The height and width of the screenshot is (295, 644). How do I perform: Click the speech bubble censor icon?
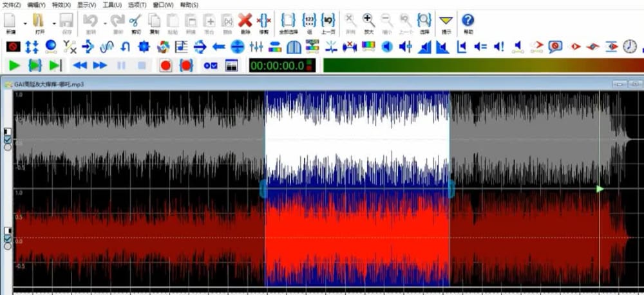coord(555,46)
